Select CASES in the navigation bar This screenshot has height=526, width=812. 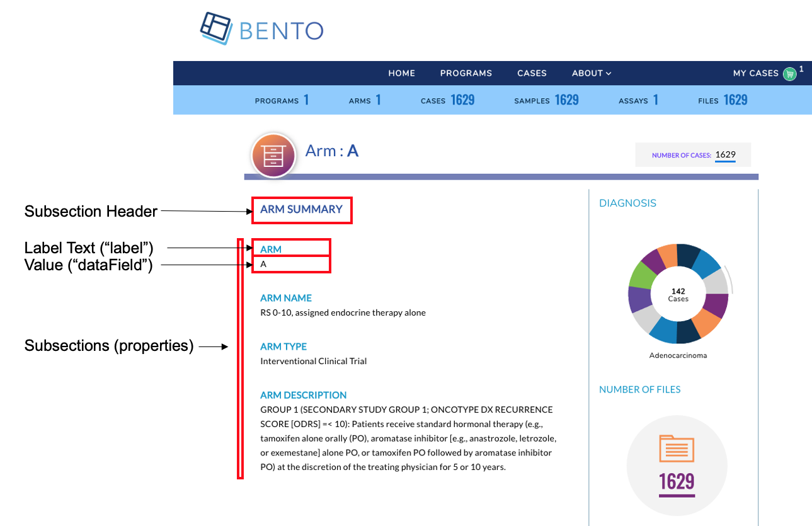click(532, 73)
